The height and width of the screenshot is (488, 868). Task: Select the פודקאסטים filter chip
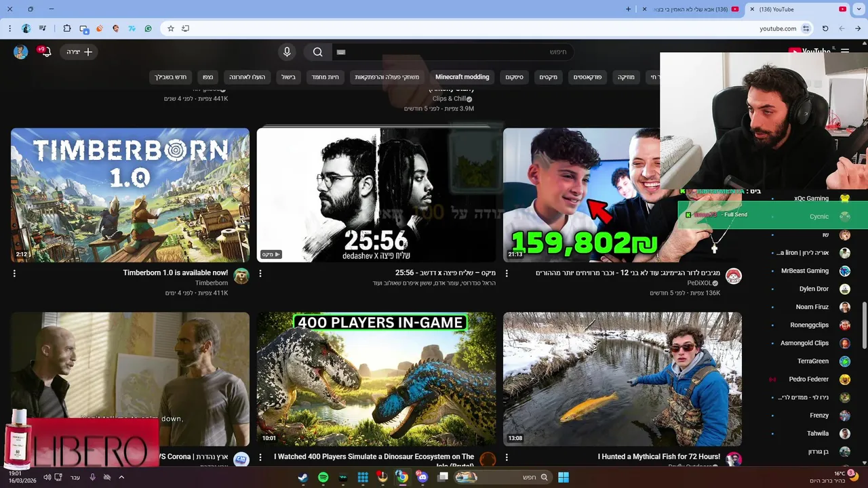tap(587, 77)
